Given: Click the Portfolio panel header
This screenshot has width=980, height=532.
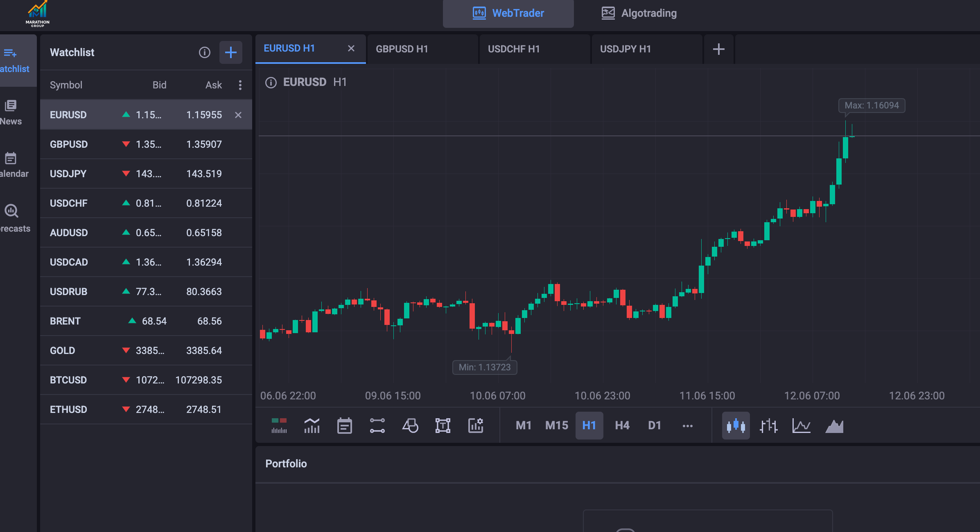Looking at the screenshot, I should point(286,464).
